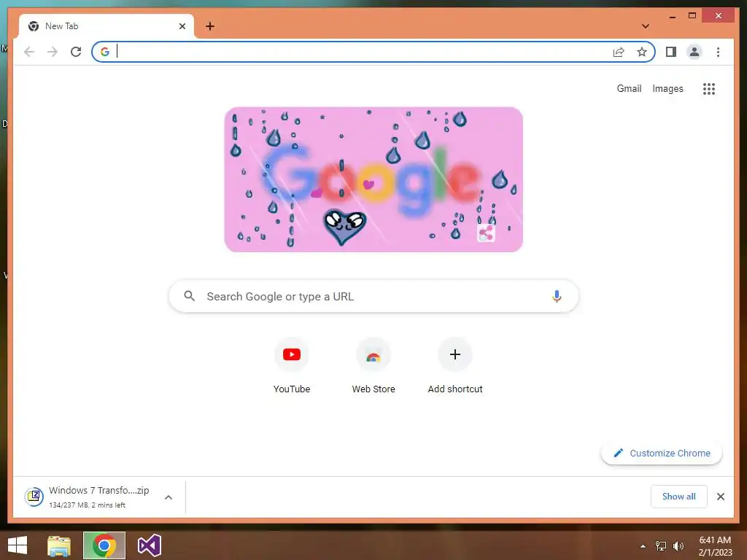
Task: Click the forward navigation arrow
Action: pos(53,52)
